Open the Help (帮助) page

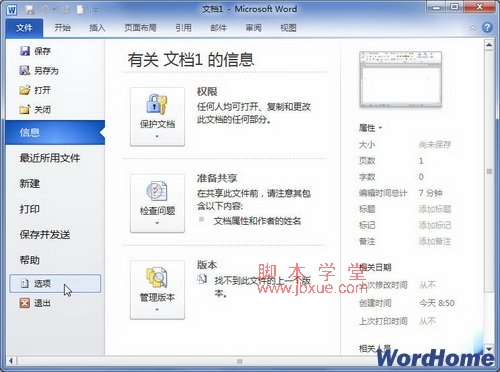pyautogui.click(x=30, y=260)
